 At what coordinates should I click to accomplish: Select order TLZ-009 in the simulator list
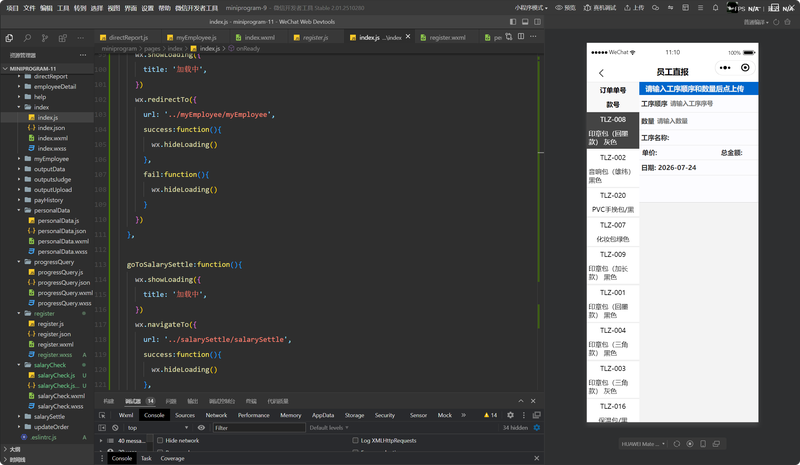(613, 265)
